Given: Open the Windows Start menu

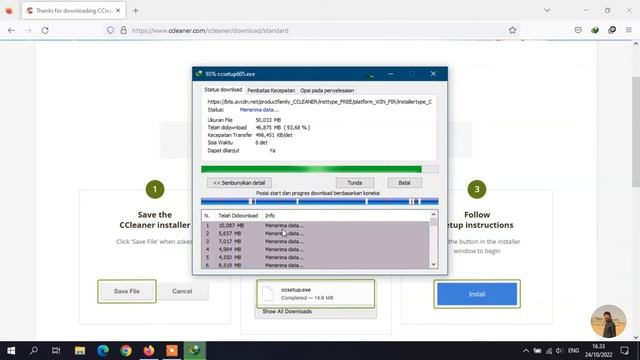Looking at the screenshot, I should pos(11,351).
